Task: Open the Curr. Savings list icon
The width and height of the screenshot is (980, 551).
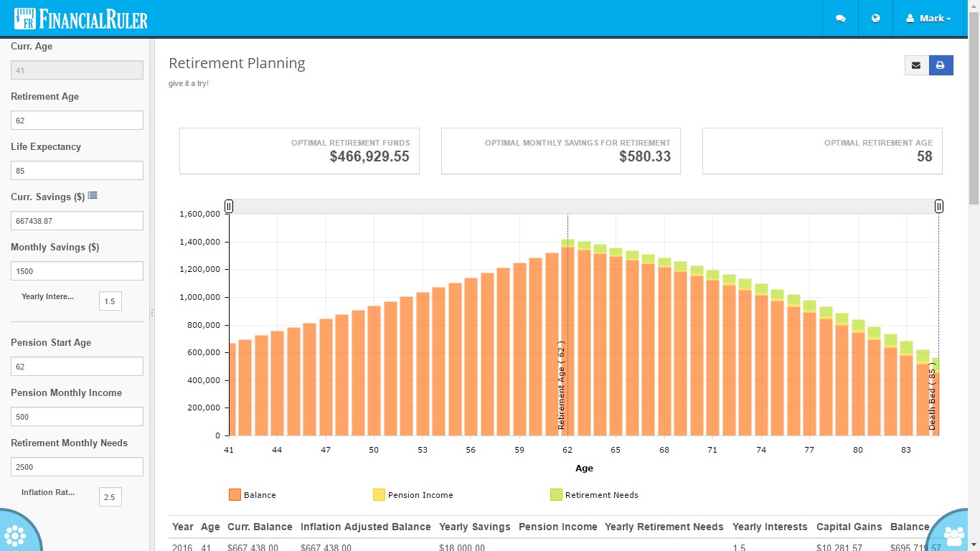Action: pos(93,196)
